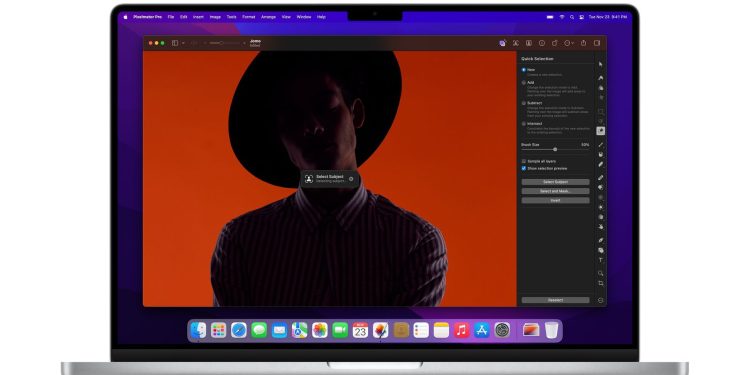
Task: Open the Arrange menu
Action: (268, 17)
